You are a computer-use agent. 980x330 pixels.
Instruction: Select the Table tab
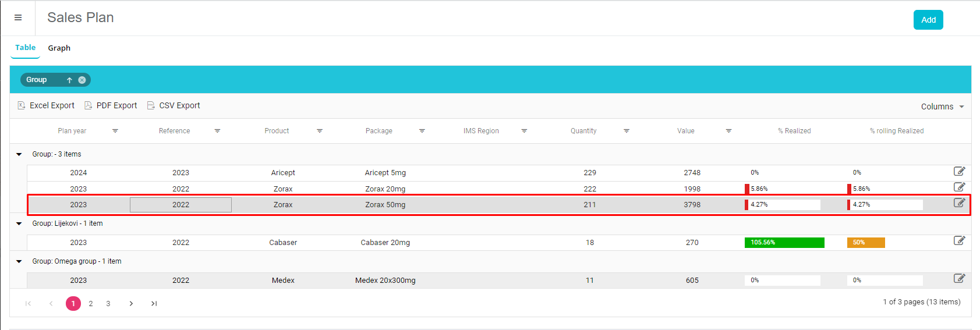(x=25, y=48)
